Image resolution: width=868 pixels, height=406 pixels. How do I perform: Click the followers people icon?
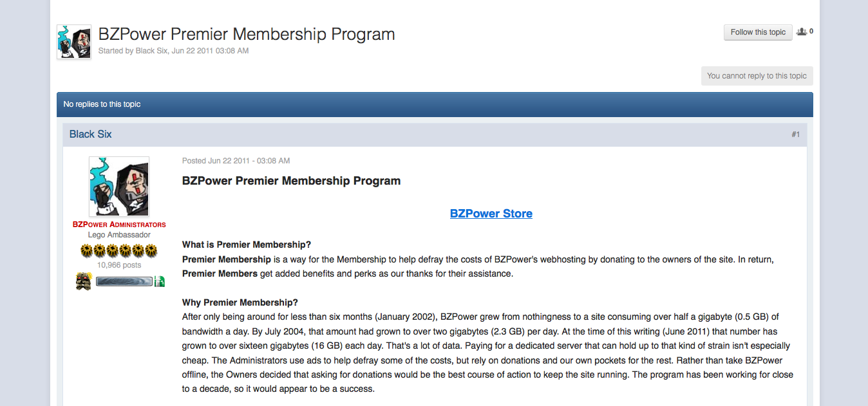click(801, 32)
